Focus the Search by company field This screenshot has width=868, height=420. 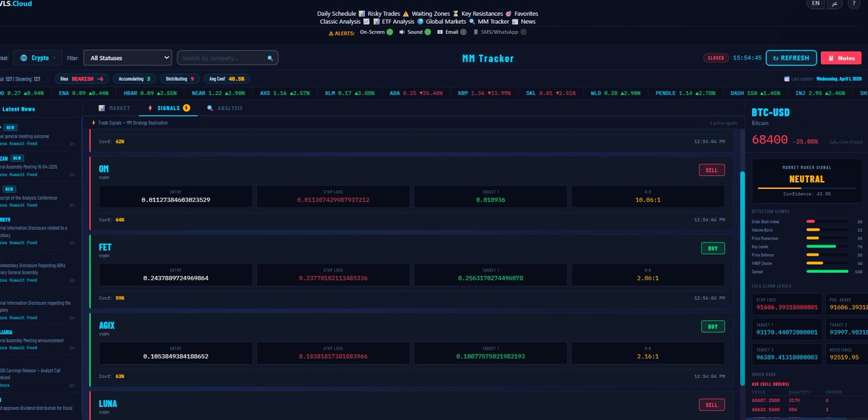click(x=227, y=58)
